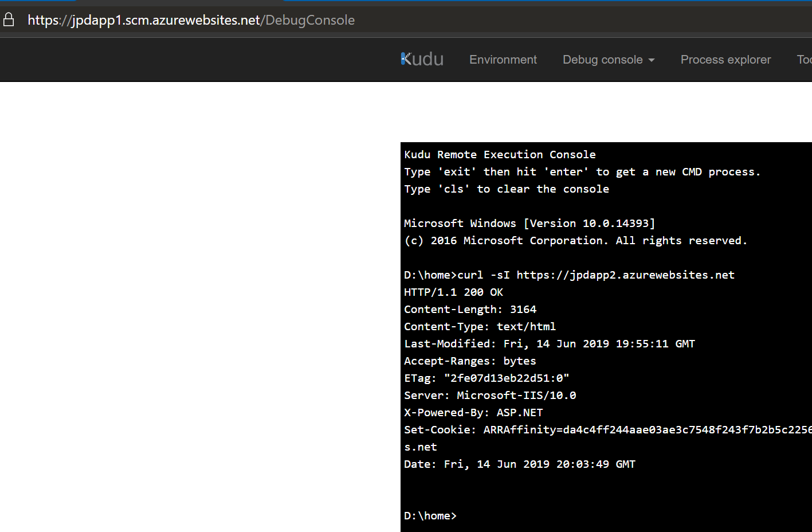The height and width of the screenshot is (532, 812).
Task: Expand the Debug console dropdown
Action: 609,60
